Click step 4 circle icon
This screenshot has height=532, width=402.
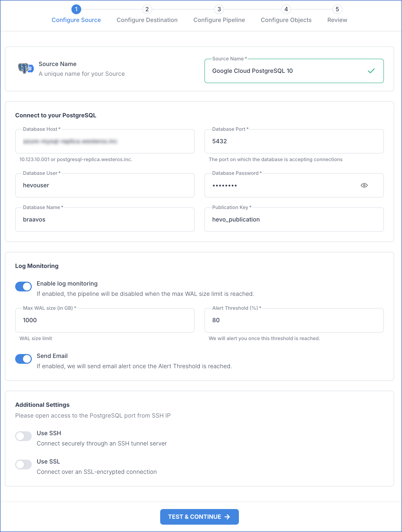pyautogui.click(x=286, y=9)
